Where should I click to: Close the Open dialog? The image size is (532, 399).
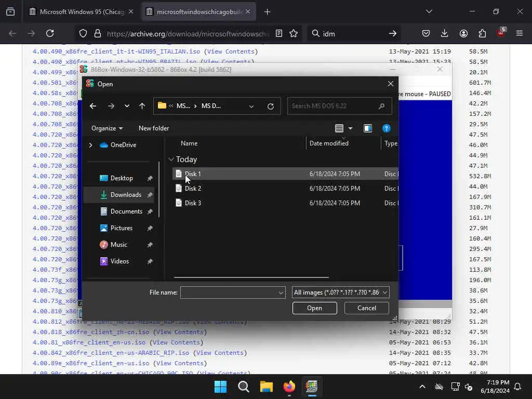point(391,84)
